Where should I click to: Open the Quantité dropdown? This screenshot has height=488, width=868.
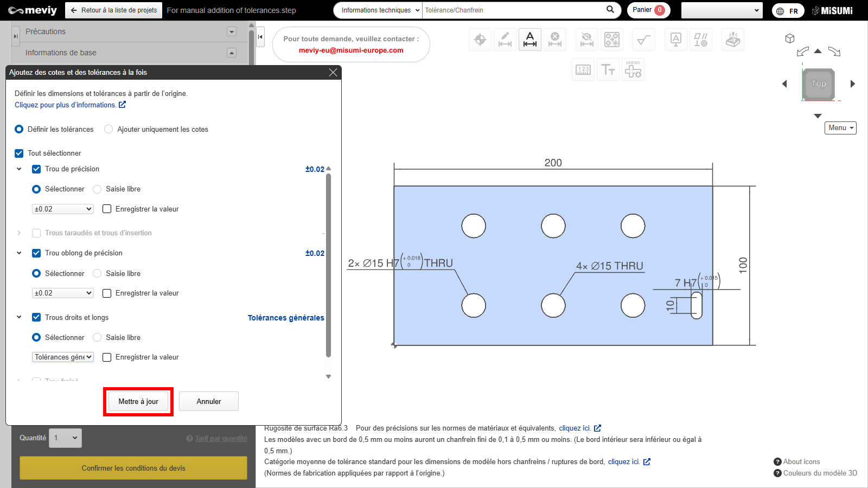coord(66,438)
